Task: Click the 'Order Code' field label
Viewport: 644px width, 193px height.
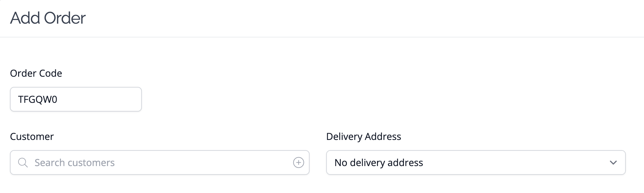Action: [36, 73]
